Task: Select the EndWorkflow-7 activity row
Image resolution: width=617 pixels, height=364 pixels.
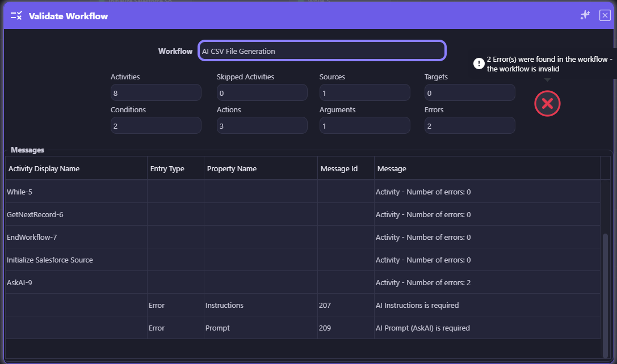Action: pos(303,237)
